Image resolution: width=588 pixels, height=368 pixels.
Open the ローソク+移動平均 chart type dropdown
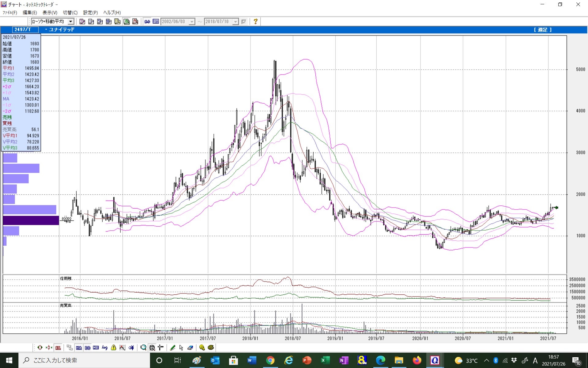click(x=71, y=21)
